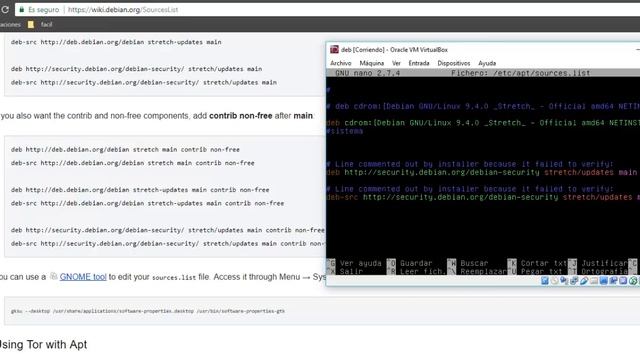
Task: Click the CPU features icon in VirtualBox status bar
Action: point(623,280)
